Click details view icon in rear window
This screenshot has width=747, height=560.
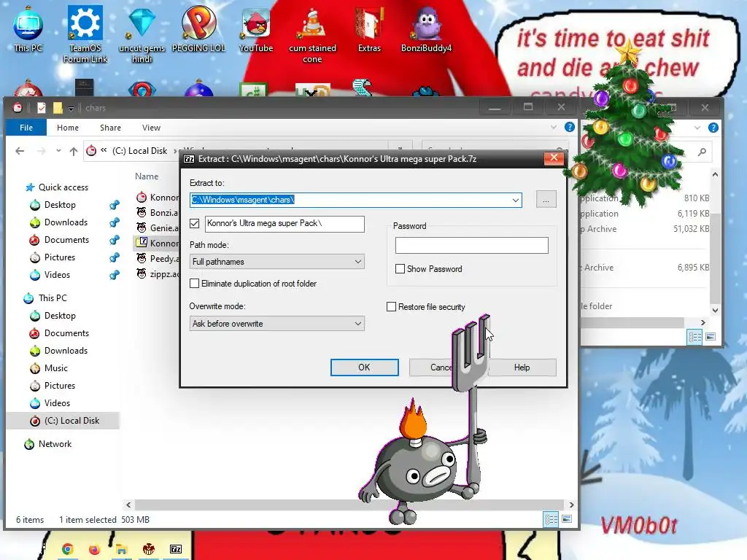point(694,337)
